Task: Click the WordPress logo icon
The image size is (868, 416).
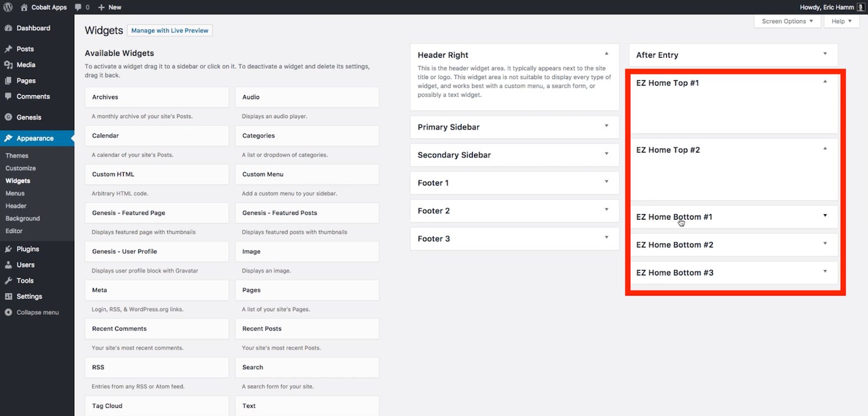Action: pos(8,8)
